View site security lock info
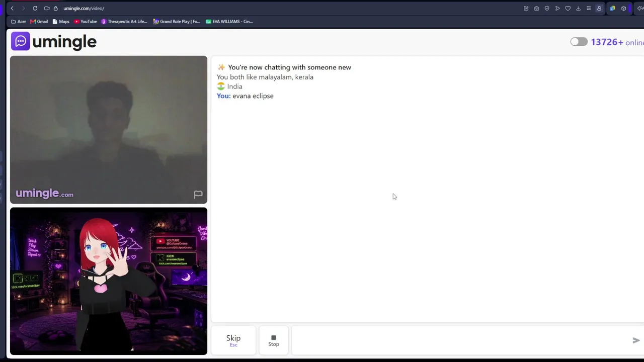Screen dimensions: 644x362 (x=55, y=8)
